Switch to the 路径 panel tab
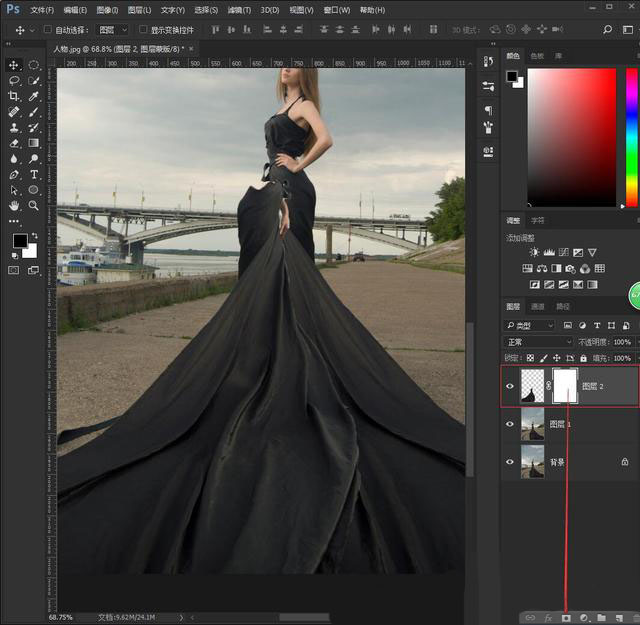This screenshot has width=640, height=625. point(562,307)
